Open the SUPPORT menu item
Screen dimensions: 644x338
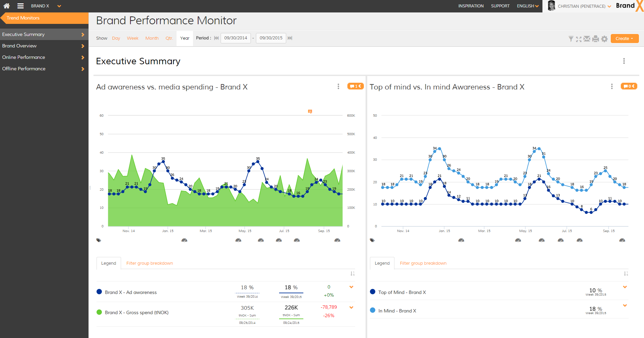pos(500,6)
